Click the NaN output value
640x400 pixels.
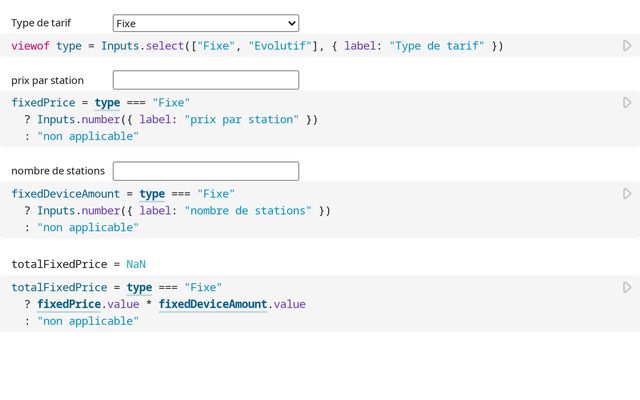pyautogui.click(x=136, y=264)
